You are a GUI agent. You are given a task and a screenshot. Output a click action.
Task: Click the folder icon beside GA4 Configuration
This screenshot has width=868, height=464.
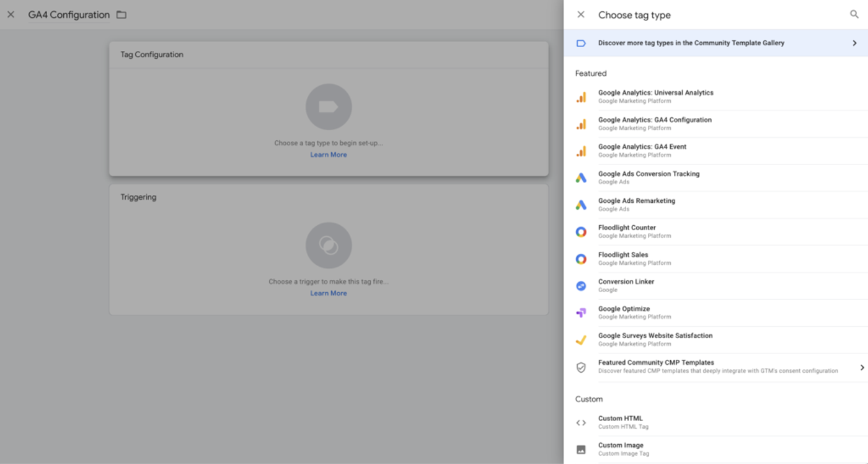[122, 15]
